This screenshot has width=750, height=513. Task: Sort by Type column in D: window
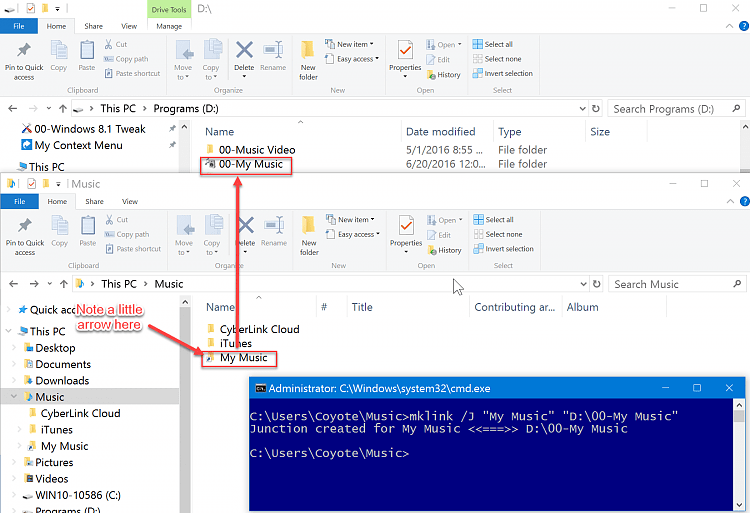click(509, 131)
